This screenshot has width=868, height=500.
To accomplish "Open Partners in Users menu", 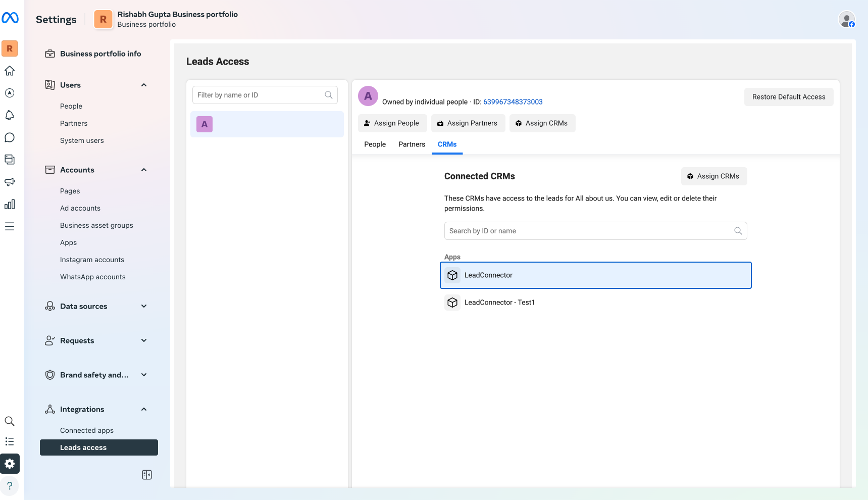I will (x=74, y=123).
